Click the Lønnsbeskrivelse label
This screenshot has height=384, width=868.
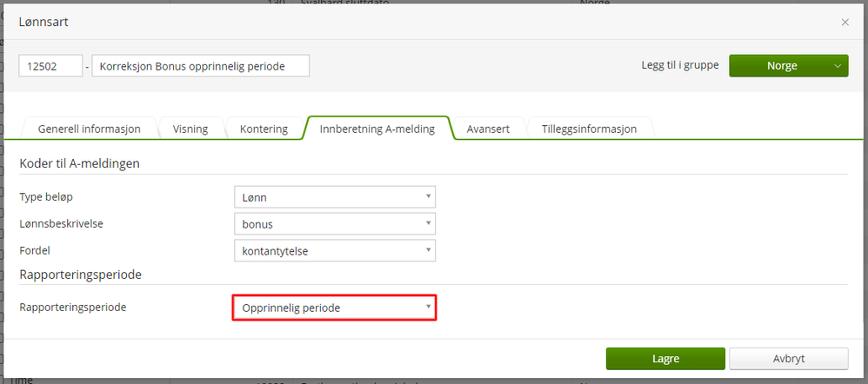[x=67, y=224]
